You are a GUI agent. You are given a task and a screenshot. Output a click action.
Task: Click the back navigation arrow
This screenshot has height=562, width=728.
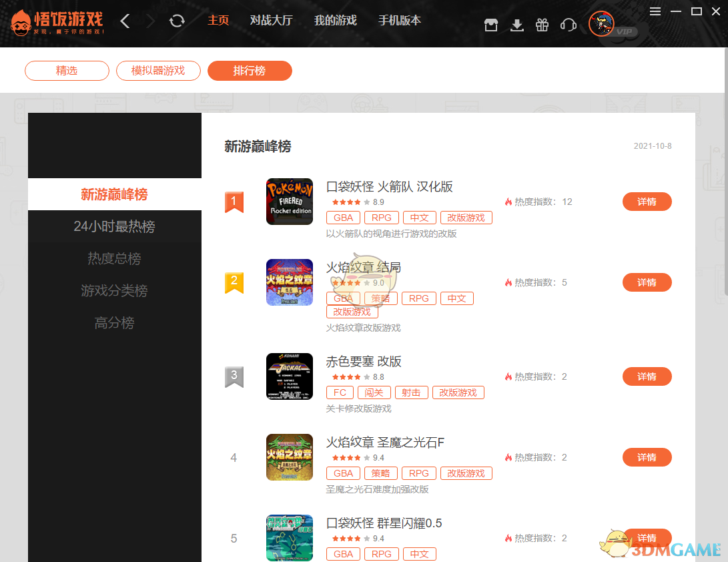(125, 21)
